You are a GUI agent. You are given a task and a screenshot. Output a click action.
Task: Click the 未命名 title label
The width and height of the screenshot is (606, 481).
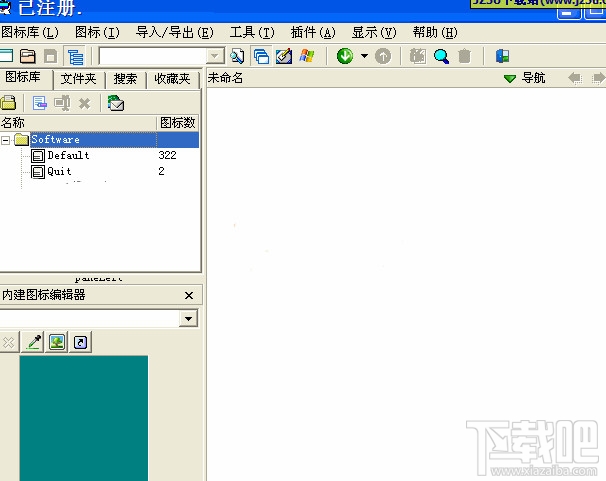[225, 78]
